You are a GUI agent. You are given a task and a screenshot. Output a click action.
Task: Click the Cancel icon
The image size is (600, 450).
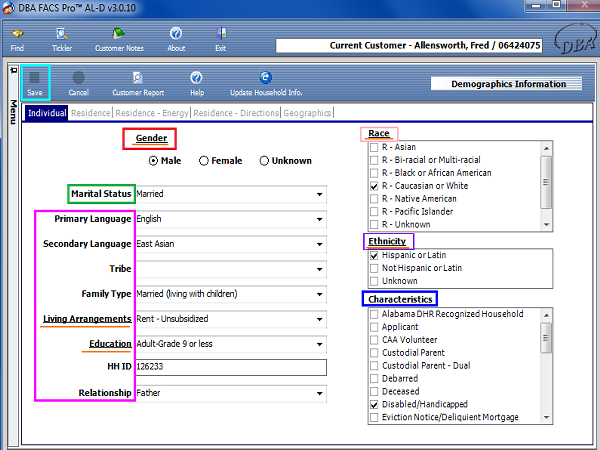tap(78, 83)
